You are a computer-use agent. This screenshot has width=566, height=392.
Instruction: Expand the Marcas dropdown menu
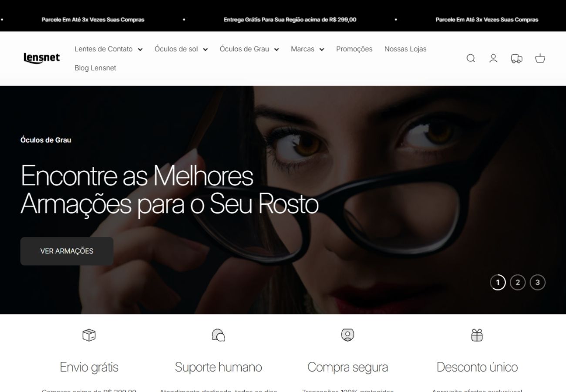coord(307,49)
